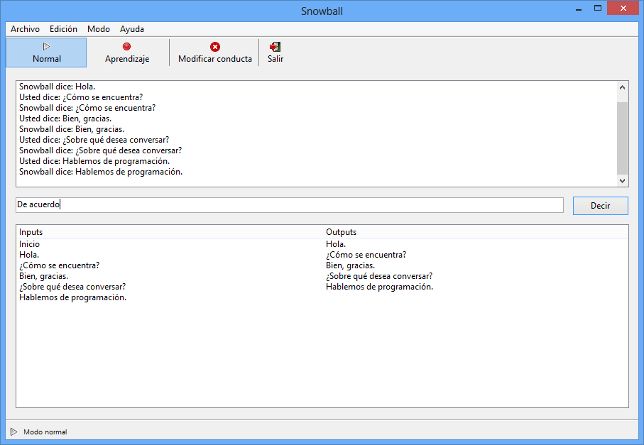Open the Edición menu
Screen dimensions: 644x445
click(63, 29)
